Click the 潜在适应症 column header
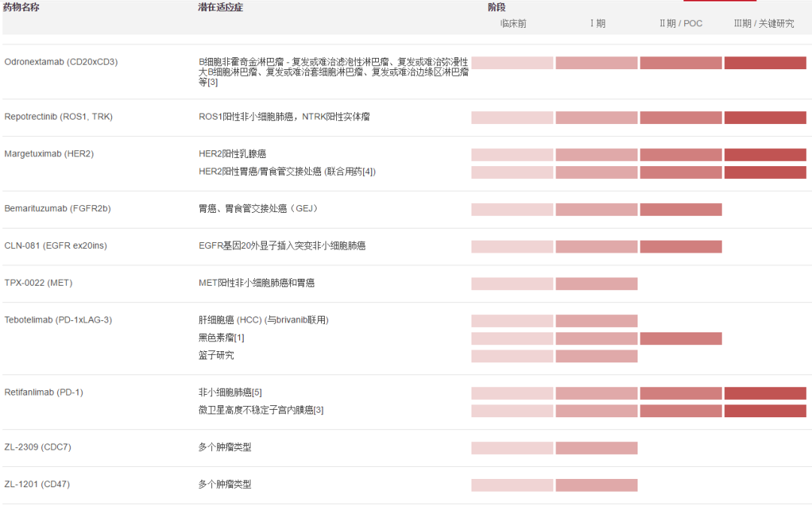Image resolution: width=812 pixels, height=506 pixels. tap(220, 7)
